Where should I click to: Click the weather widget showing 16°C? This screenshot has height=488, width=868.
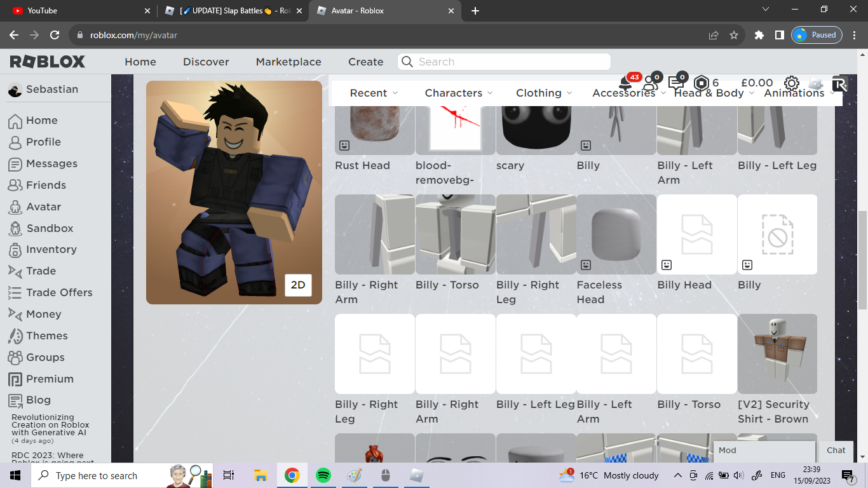point(609,475)
